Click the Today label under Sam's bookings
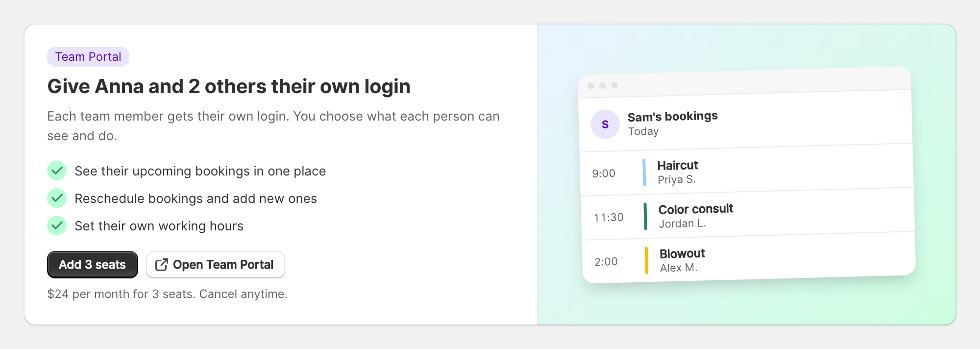The width and height of the screenshot is (980, 349). (x=643, y=131)
